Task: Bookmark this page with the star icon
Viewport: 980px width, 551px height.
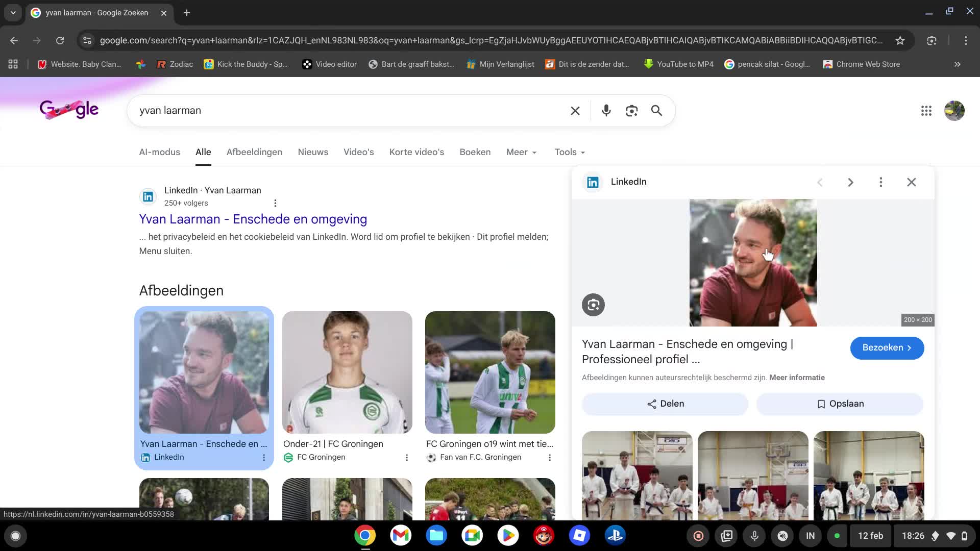Action: click(x=901, y=40)
